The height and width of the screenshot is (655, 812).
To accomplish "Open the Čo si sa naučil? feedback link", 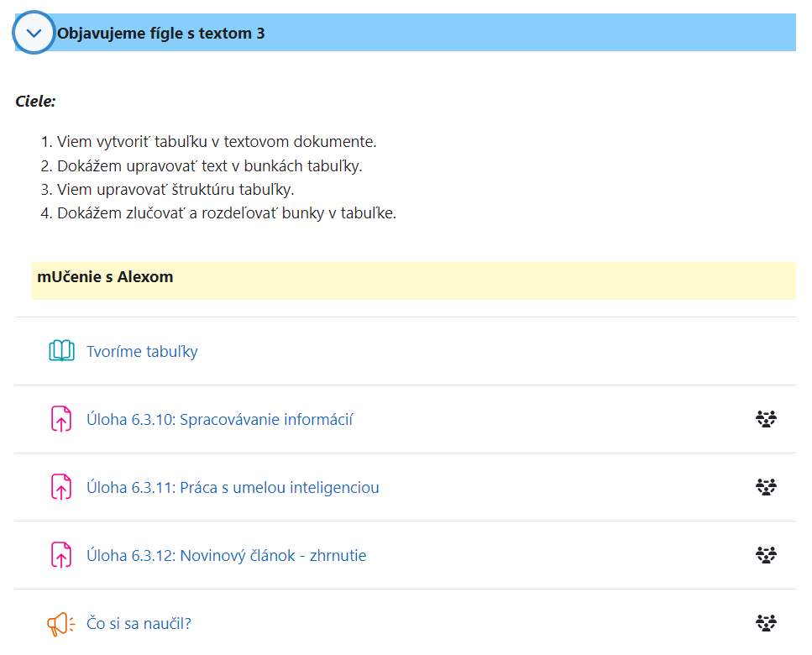I will 139,623.
